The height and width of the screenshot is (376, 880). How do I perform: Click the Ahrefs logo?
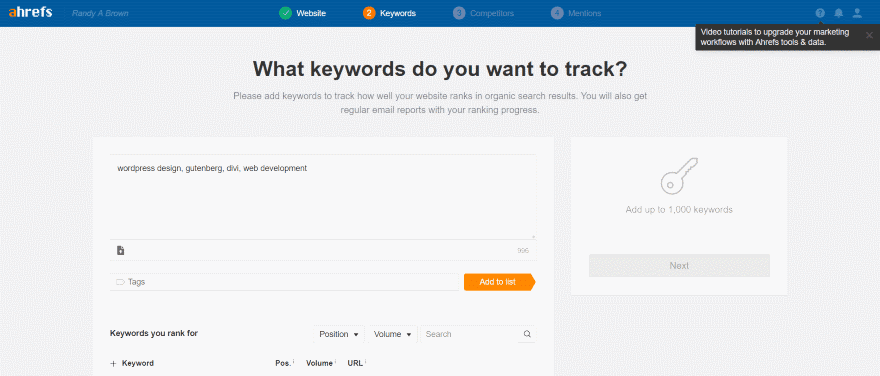(x=30, y=12)
